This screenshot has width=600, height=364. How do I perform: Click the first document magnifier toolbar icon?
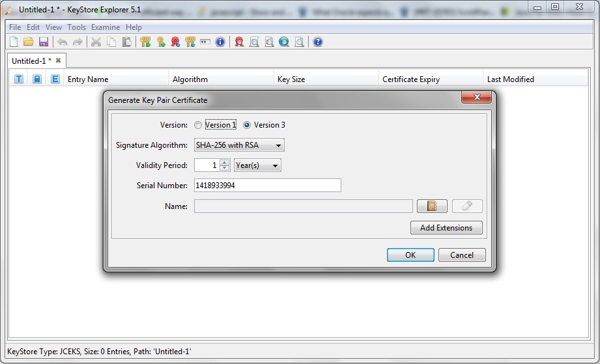[x=254, y=42]
